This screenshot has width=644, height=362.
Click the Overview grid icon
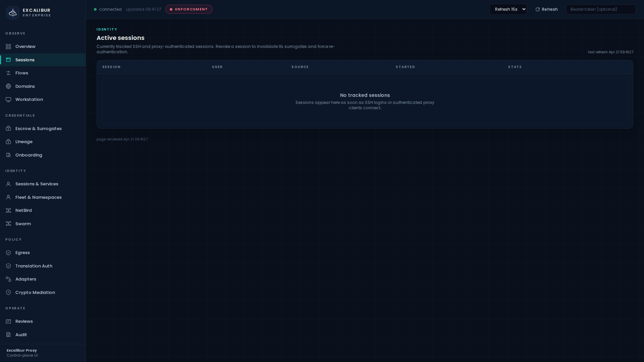8,47
